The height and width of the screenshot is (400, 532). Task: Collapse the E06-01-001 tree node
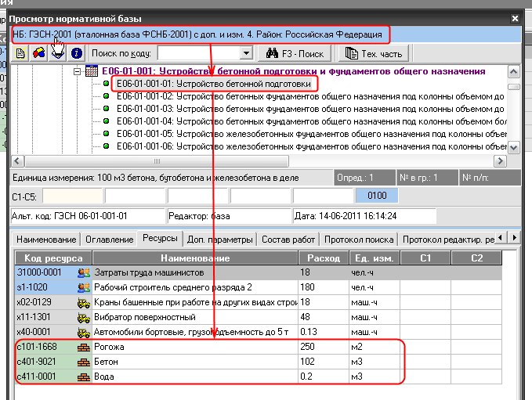coord(77,71)
